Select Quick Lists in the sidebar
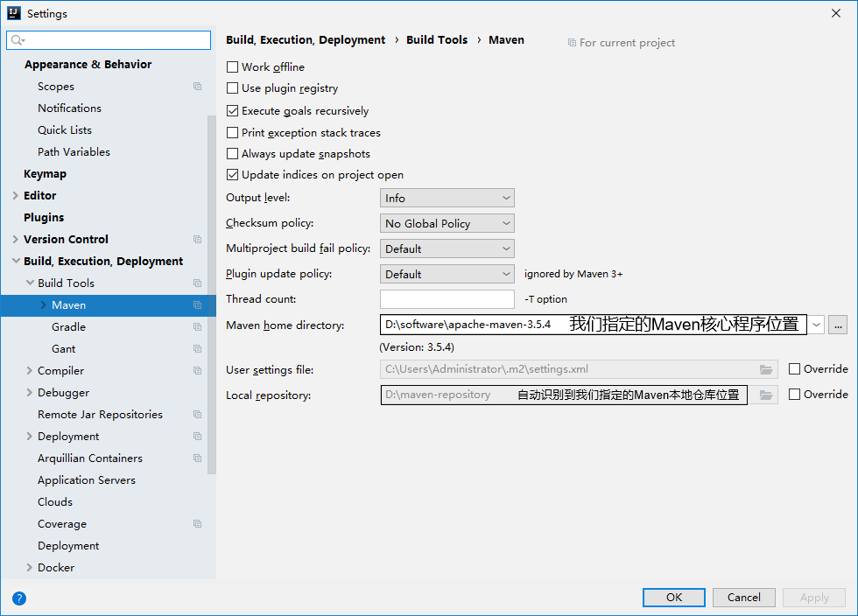This screenshot has height=616, width=858. [x=65, y=130]
